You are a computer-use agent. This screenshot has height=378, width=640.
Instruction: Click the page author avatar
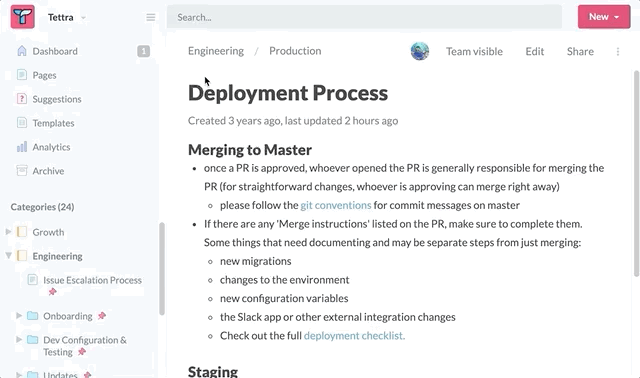tap(420, 51)
